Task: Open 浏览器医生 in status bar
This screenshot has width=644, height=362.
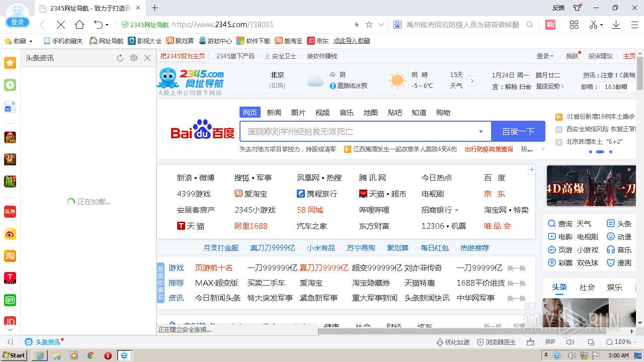Action: (496, 342)
